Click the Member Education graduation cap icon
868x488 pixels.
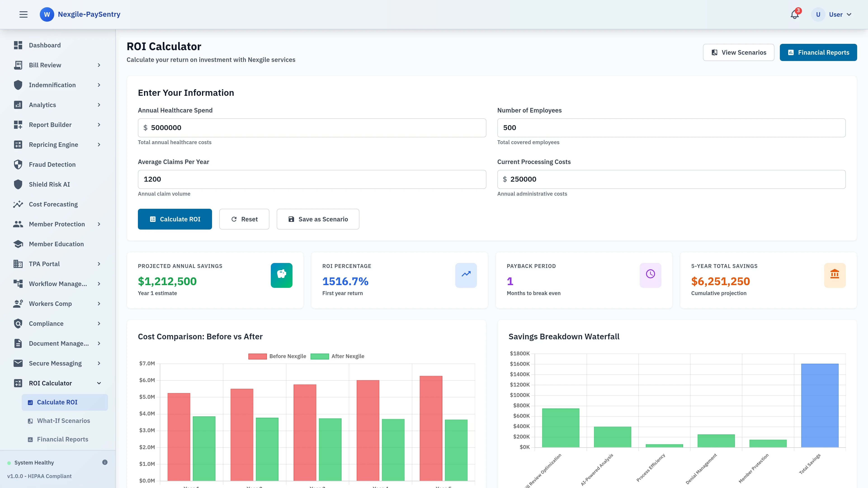tap(18, 244)
